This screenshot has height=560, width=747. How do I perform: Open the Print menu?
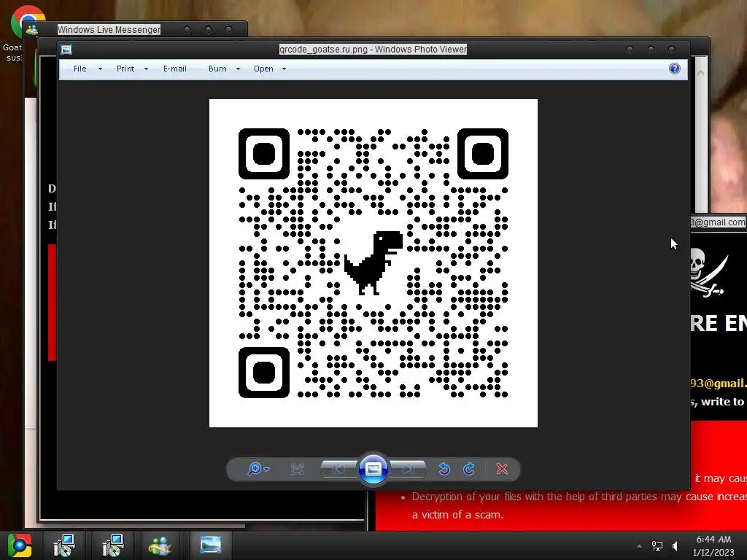tap(125, 69)
